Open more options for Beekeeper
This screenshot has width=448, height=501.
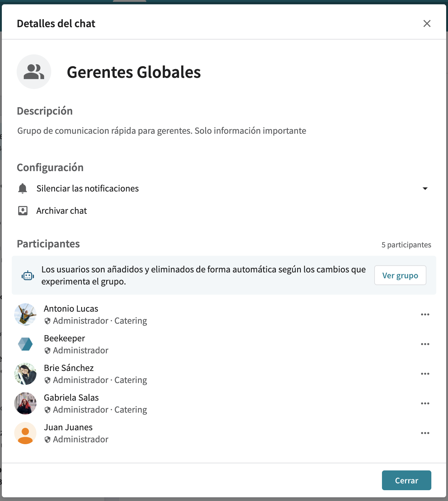click(425, 344)
